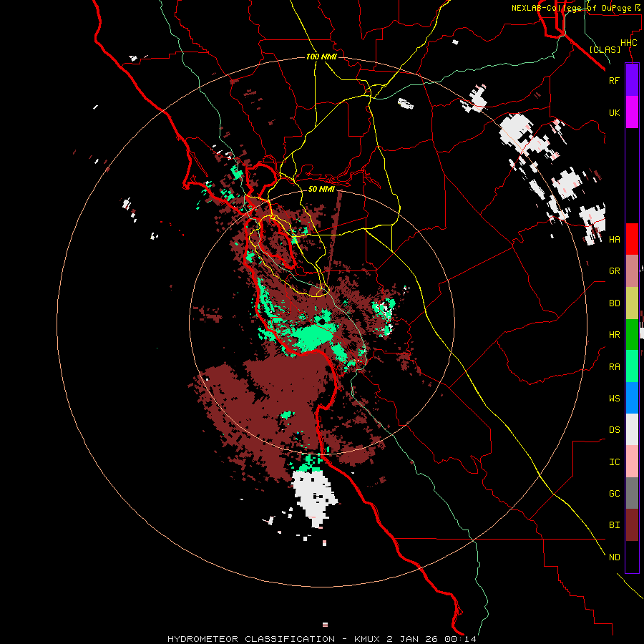Click the "[CLAS]" label above the legend
Screen dimensions: 644x644
[x=605, y=49]
